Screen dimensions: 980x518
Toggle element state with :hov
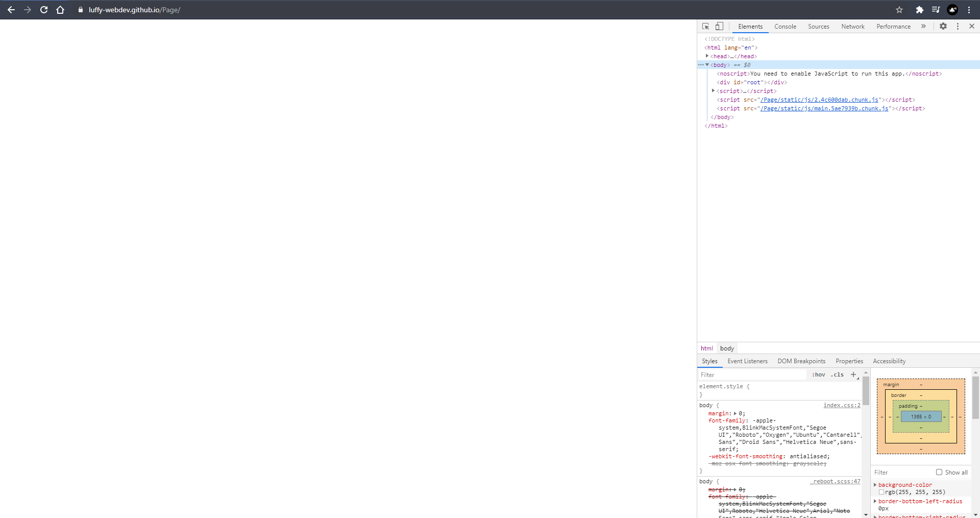coord(818,374)
